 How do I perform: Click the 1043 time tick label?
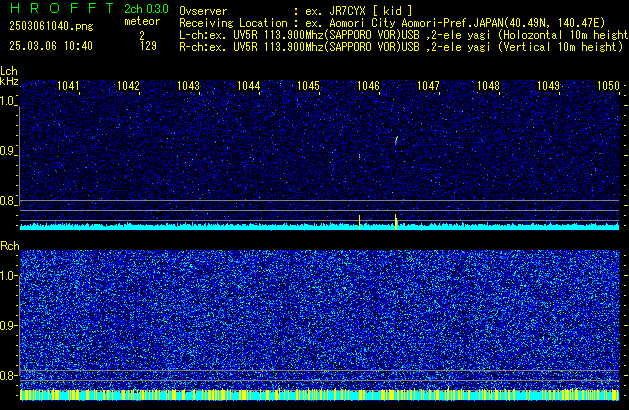pos(188,86)
